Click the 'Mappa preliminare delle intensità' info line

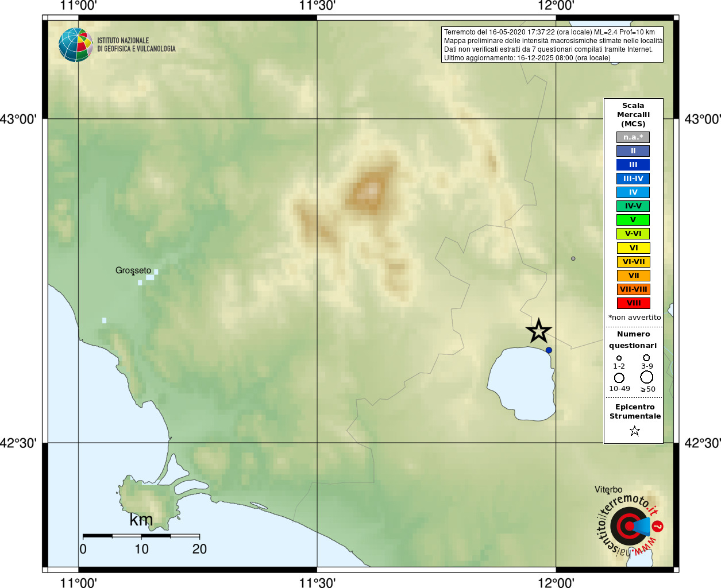point(553,41)
